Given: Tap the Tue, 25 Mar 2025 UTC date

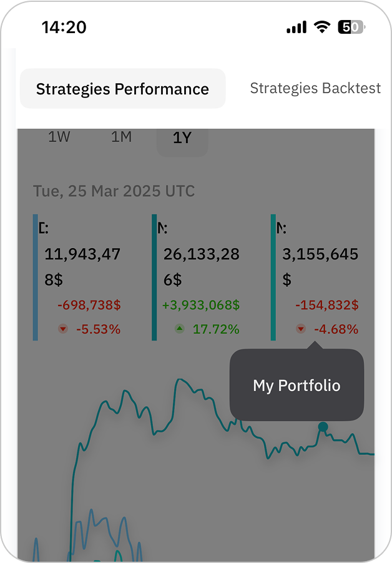Looking at the screenshot, I should [114, 191].
